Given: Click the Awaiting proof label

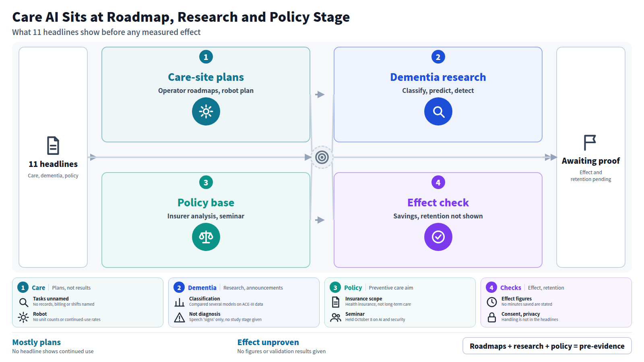Looking at the screenshot, I should click(591, 161).
